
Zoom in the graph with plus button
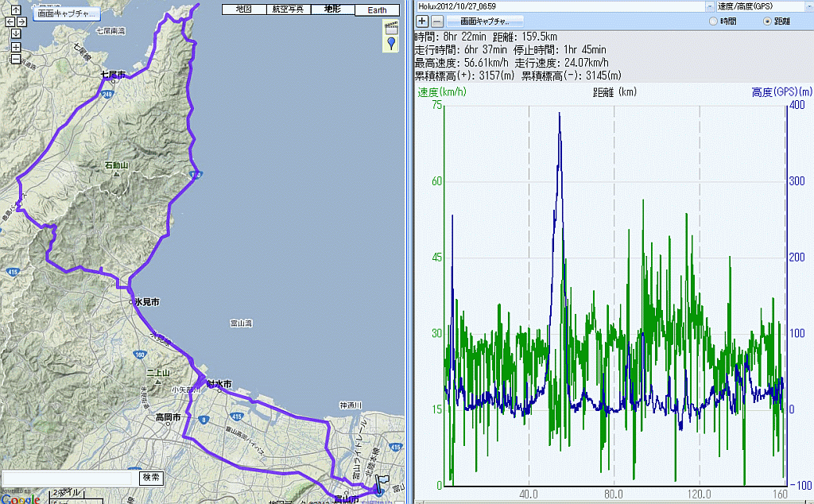[x=422, y=21]
